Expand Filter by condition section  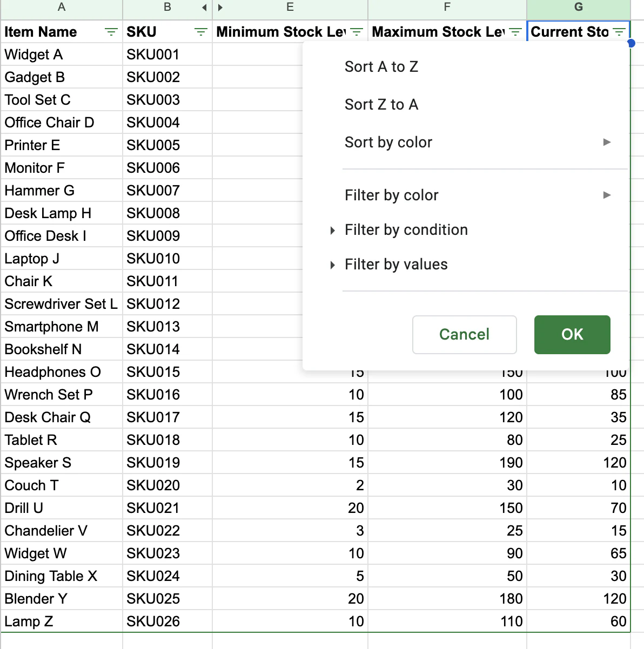(406, 230)
